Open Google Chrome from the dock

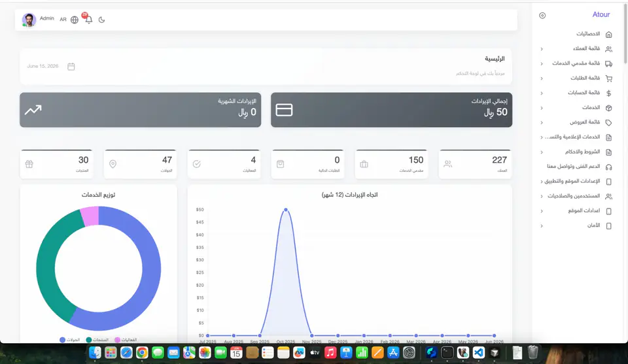click(x=142, y=352)
